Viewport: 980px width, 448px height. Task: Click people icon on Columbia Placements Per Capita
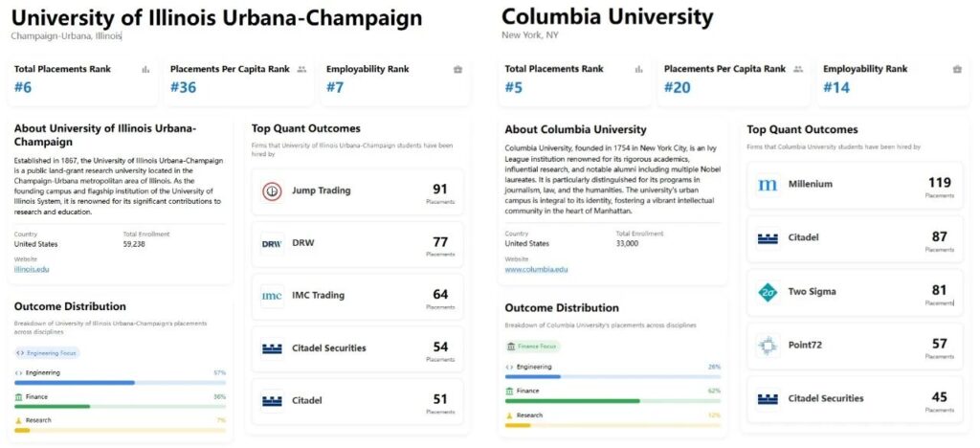click(x=795, y=69)
